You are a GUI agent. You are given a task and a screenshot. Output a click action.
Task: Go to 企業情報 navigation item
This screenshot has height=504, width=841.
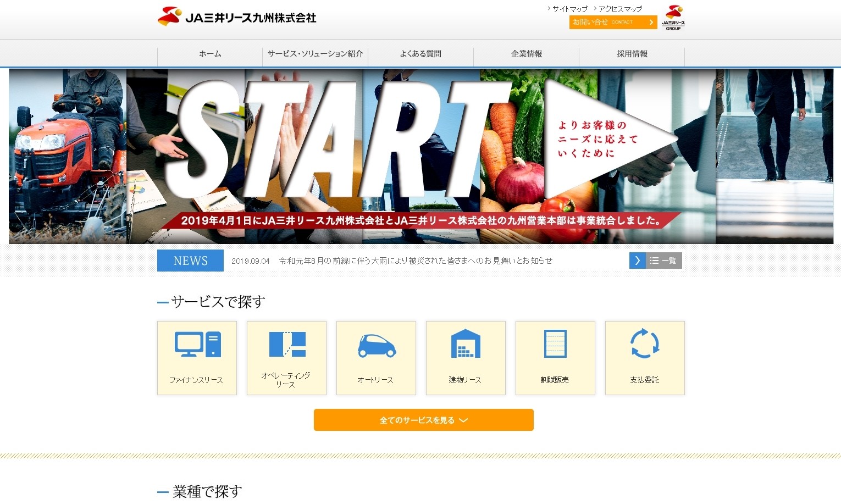click(526, 54)
